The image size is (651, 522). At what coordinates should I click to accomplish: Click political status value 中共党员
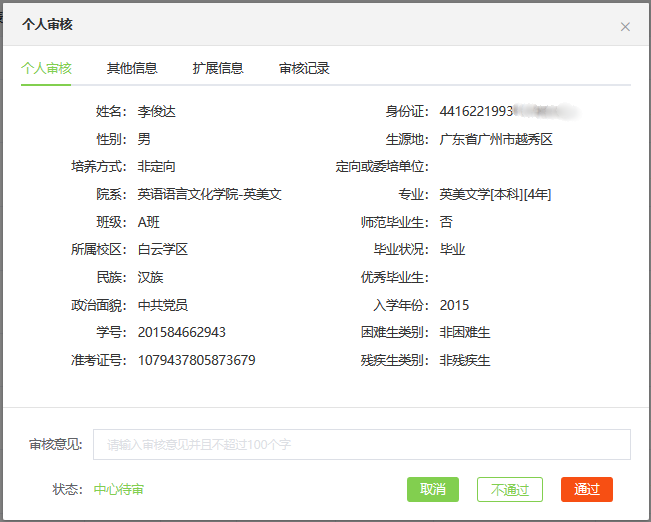[x=163, y=305]
